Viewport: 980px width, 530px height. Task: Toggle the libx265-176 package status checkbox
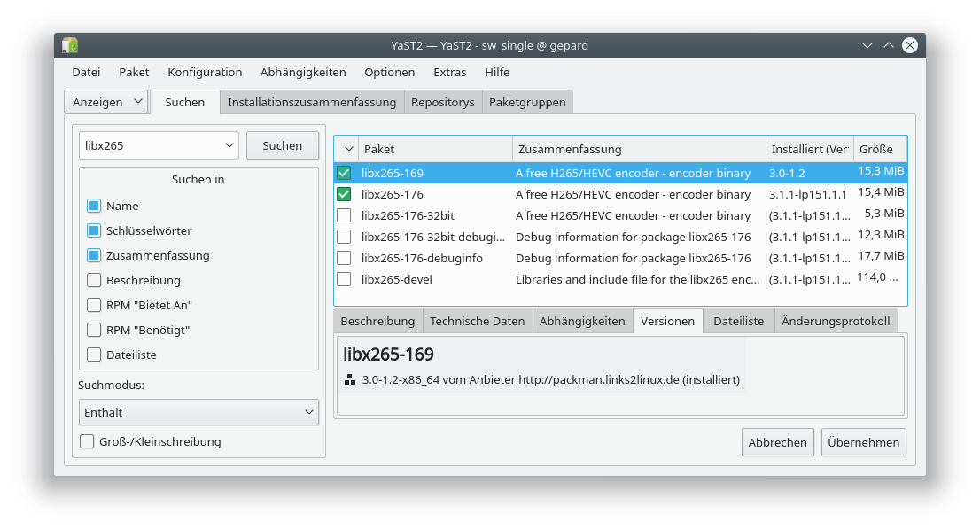click(344, 194)
